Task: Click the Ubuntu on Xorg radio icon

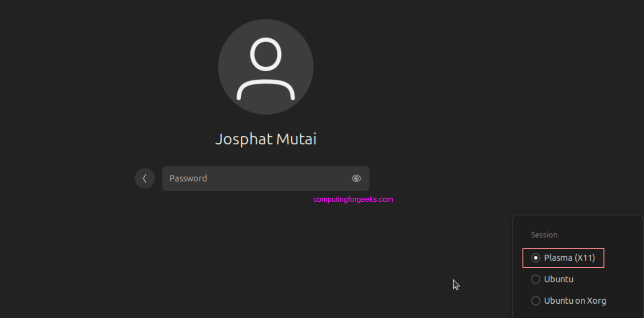Action: point(535,300)
